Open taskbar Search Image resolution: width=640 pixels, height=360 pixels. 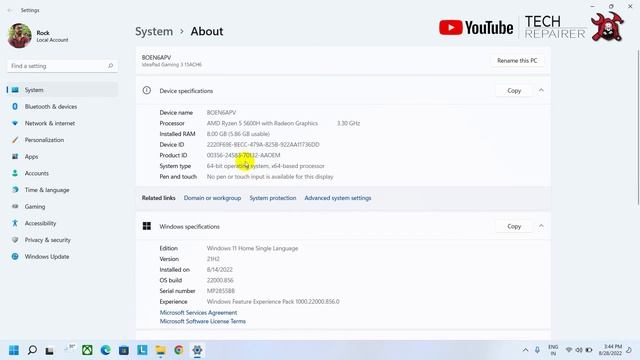32,350
